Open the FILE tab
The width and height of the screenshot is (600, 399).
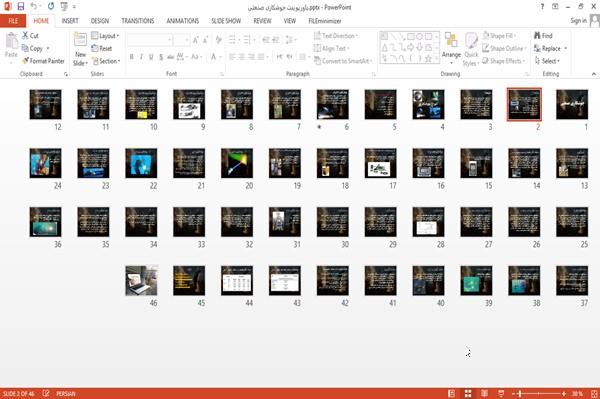pos(13,21)
